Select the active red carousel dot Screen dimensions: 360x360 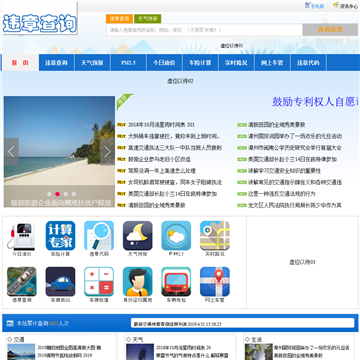point(57,194)
